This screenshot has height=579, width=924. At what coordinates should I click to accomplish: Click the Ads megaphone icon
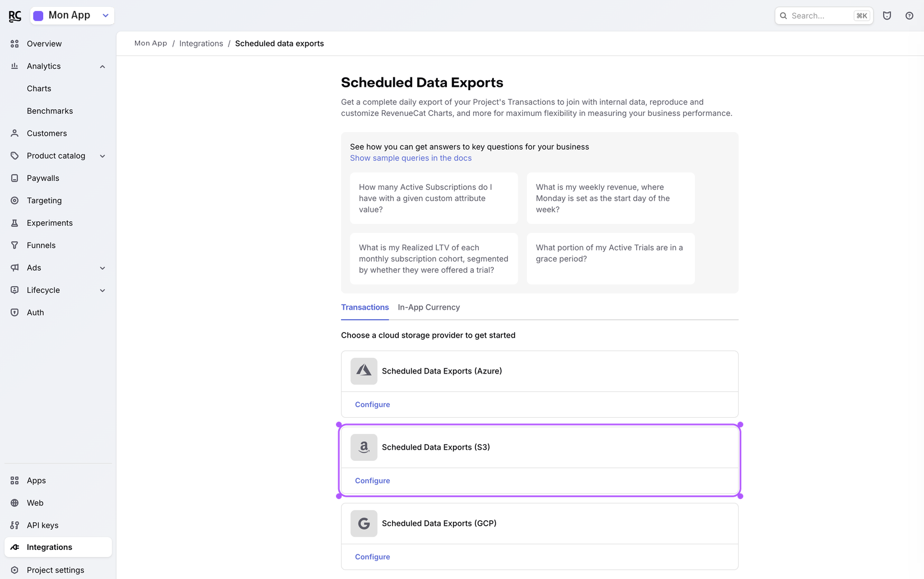coord(15,268)
